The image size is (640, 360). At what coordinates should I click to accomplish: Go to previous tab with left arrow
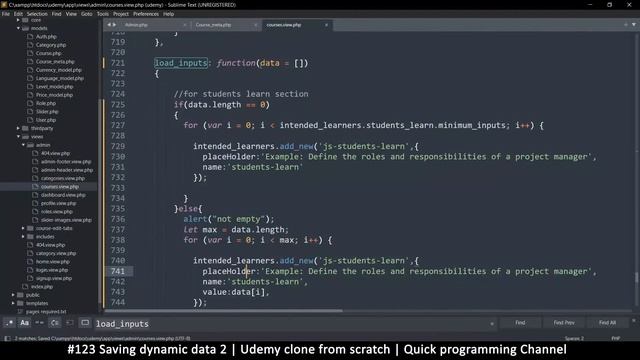pyautogui.click(x=109, y=25)
